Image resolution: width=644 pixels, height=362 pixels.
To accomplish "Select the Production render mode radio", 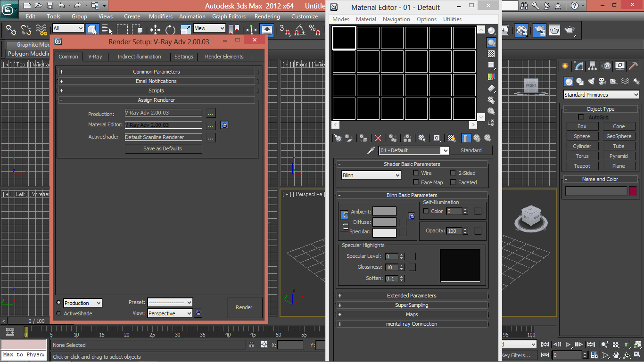I will pyautogui.click(x=58, y=303).
